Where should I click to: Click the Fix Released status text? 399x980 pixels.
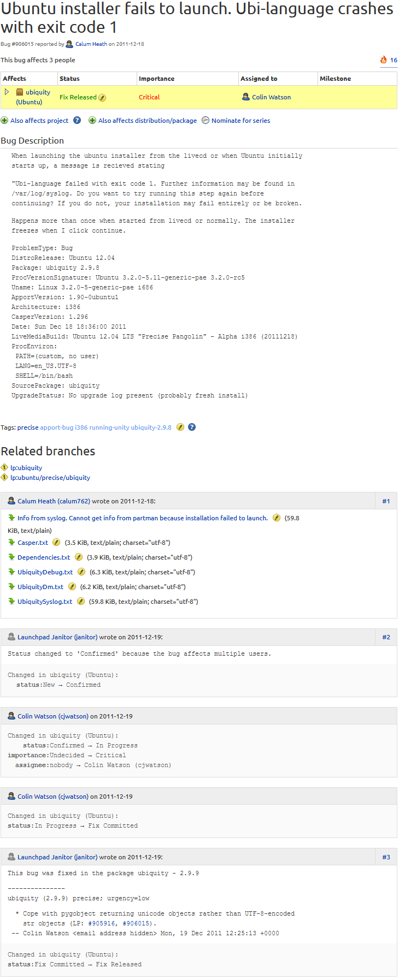[78, 97]
